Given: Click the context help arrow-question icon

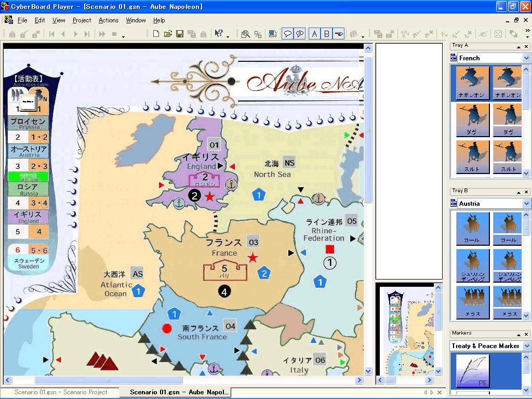Looking at the screenshot, I should (219, 34).
